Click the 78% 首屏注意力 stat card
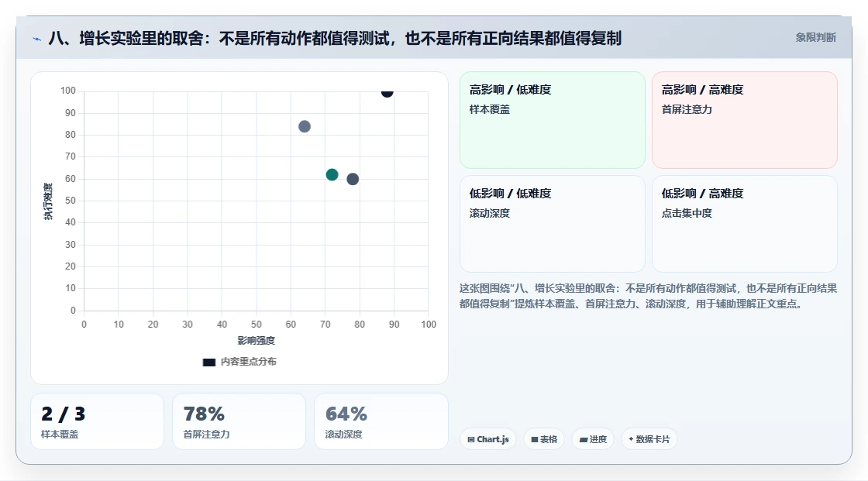Screen dimensions: 868x481 tap(239, 422)
